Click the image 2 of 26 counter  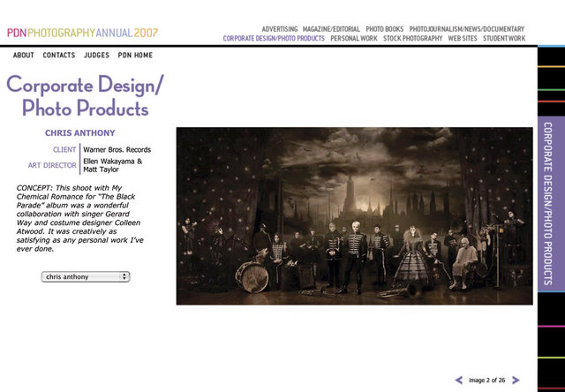[486, 381]
